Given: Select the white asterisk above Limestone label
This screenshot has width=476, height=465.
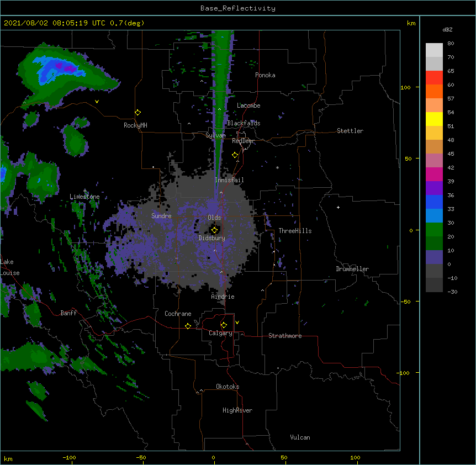Looking at the screenshot, I should (84, 191).
